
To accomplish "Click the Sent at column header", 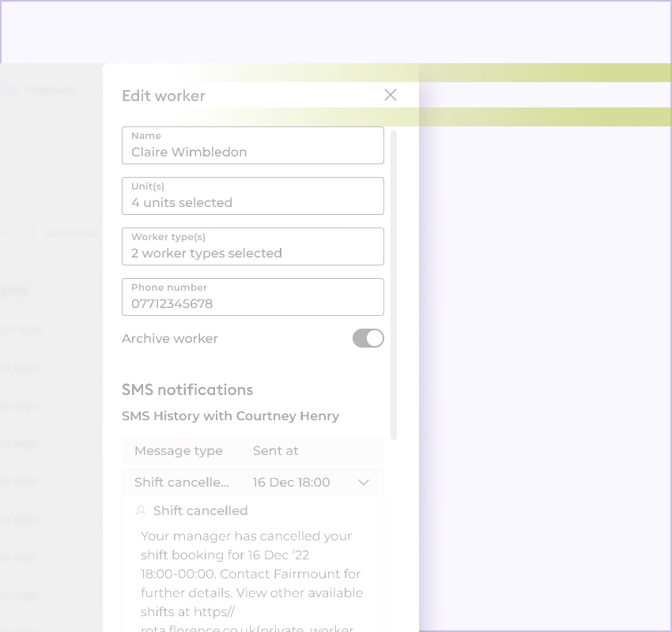I will tap(276, 450).
